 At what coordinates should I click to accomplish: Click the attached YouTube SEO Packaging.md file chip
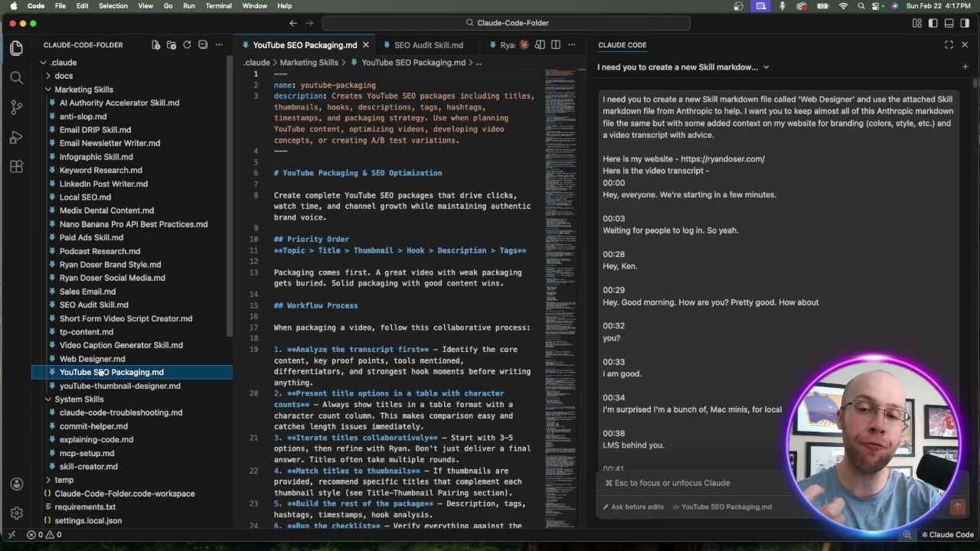tap(722, 507)
